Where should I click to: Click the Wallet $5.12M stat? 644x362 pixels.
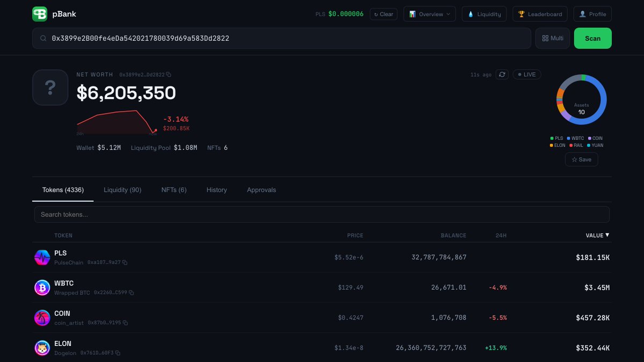pyautogui.click(x=98, y=147)
